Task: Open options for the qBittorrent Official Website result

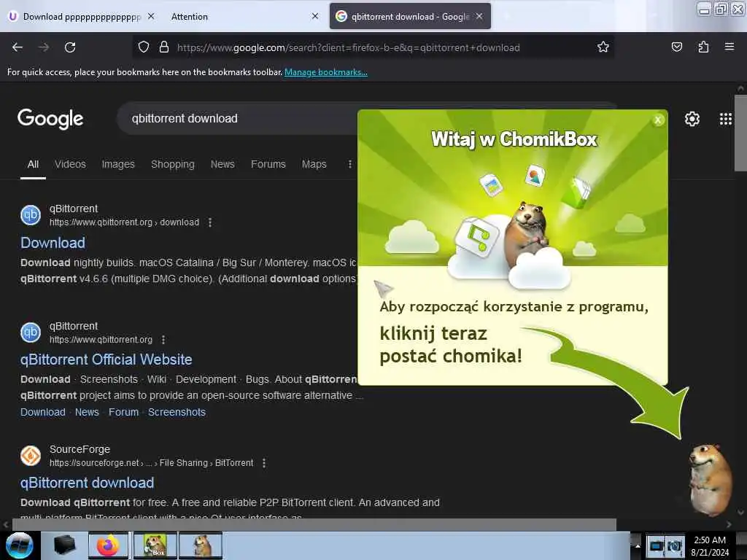Action: [x=163, y=340]
